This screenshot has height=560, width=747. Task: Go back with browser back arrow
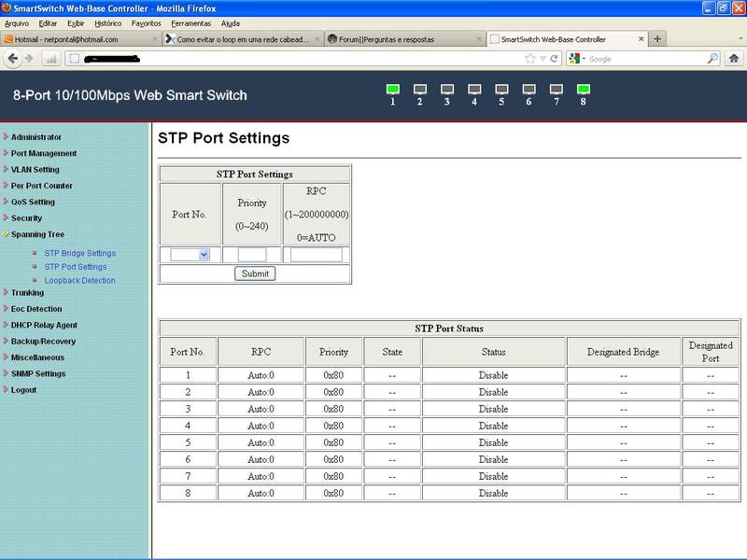13,59
